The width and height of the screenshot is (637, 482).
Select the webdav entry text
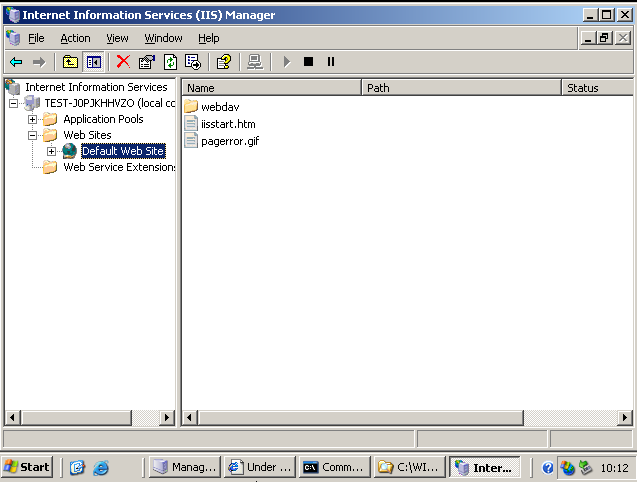(220, 107)
